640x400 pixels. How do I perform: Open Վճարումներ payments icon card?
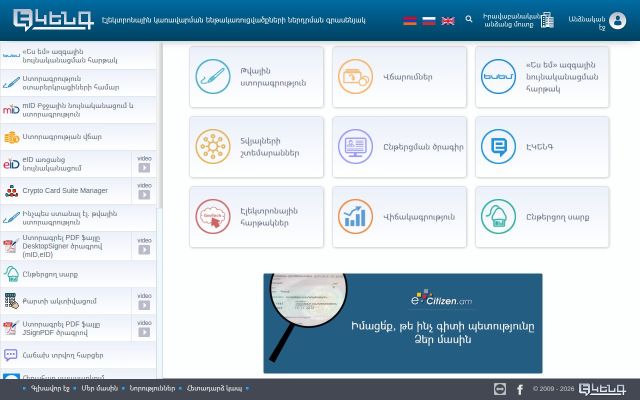point(399,77)
